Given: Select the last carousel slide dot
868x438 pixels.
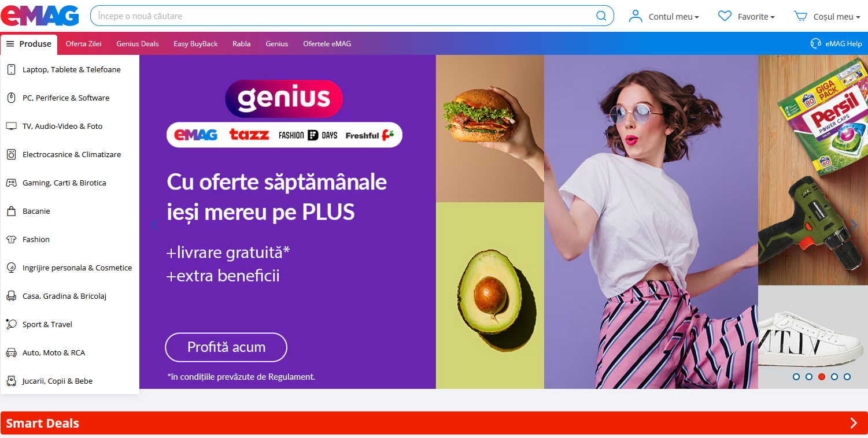Looking at the screenshot, I should 847,377.
